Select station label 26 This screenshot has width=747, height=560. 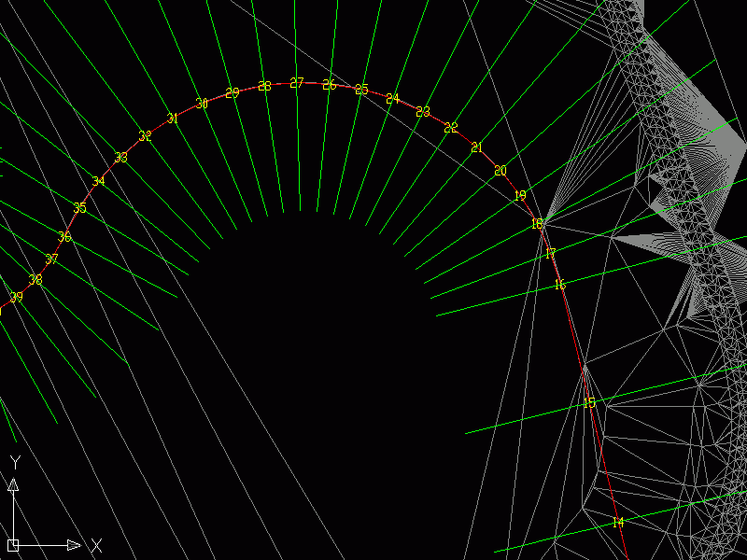[330, 84]
